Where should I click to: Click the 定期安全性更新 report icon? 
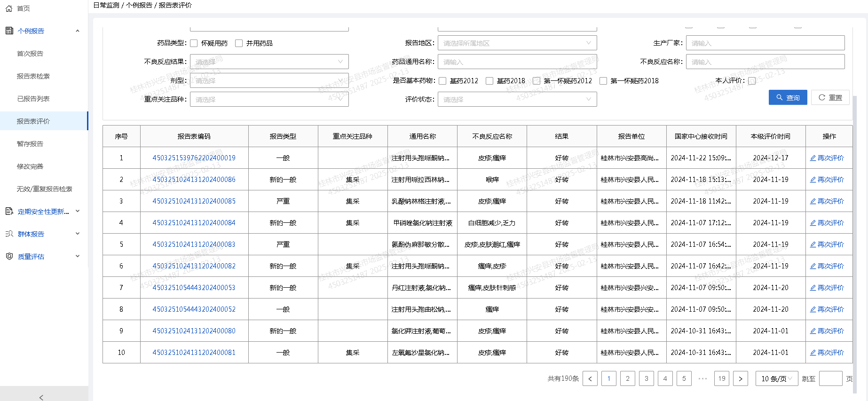click(x=9, y=212)
